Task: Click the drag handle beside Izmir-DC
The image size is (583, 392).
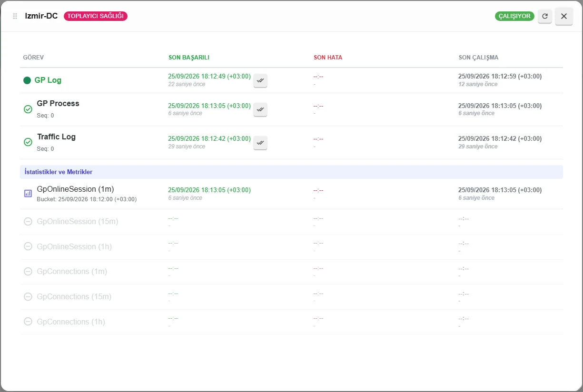Action: 15,16
